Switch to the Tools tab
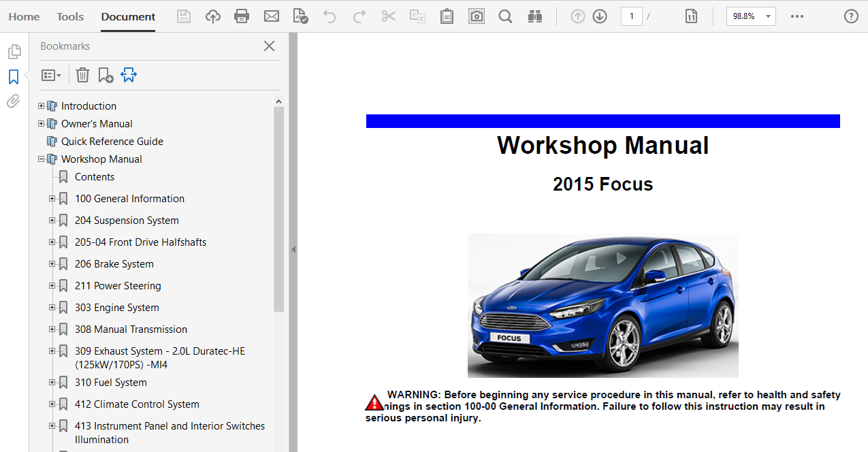This screenshot has height=452, width=868. click(x=70, y=16)
